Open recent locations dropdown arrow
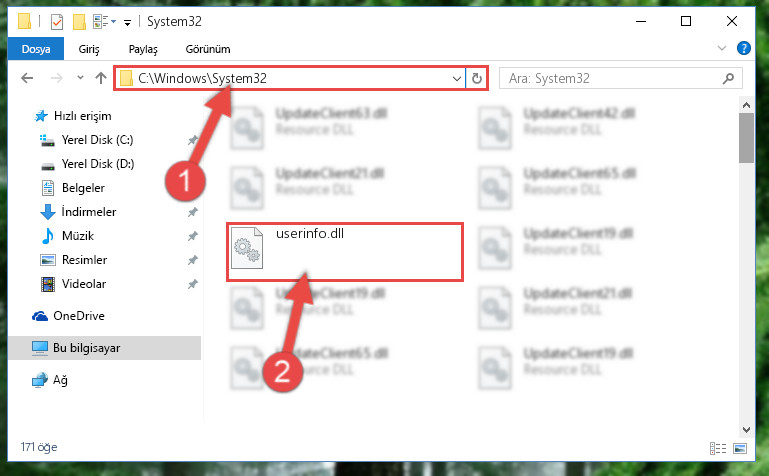This screenshot has width=769, height=476. [80, 77]
